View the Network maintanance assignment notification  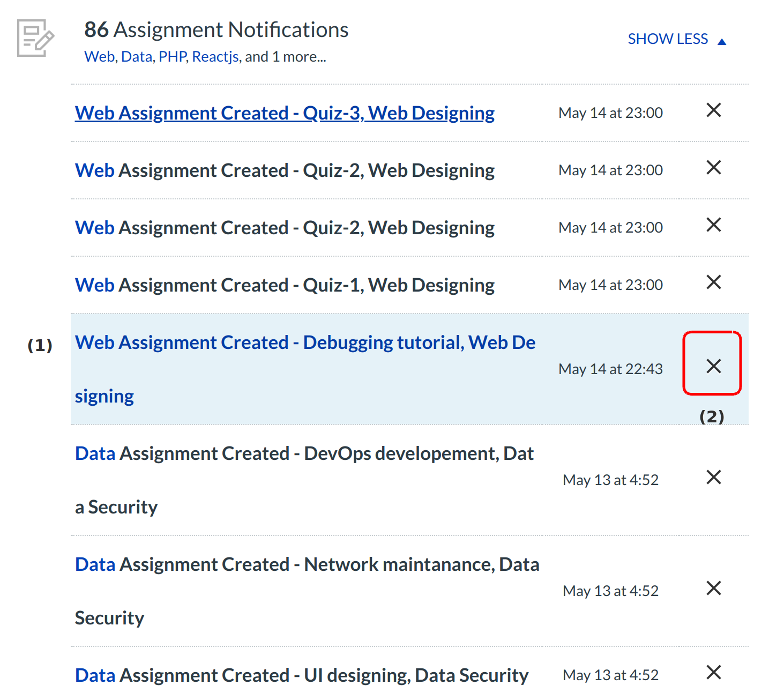point(307,565)
